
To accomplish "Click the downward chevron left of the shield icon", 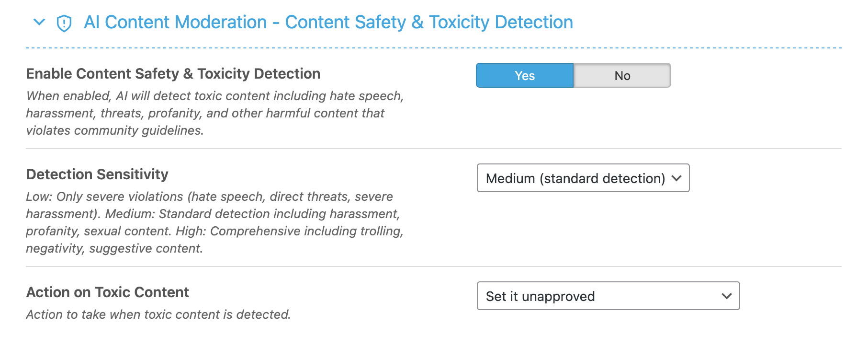I will (x=39, y=22).
